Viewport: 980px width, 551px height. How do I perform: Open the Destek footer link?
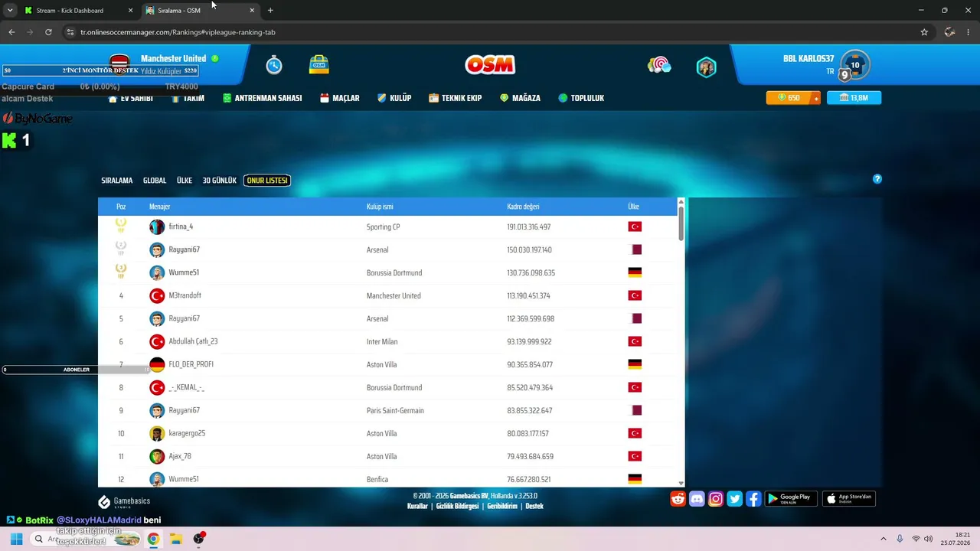pyautogui.click(x=534, y=506)
